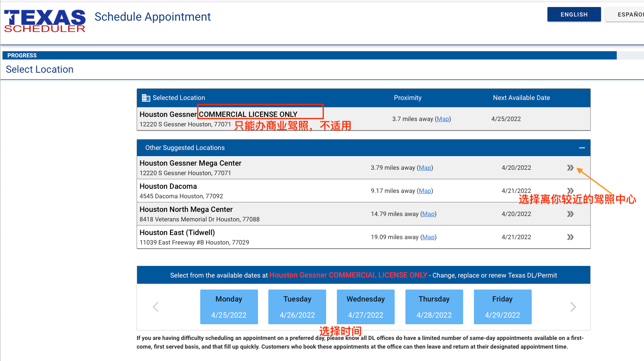The image size is (644, 361).
Task: Select Houston North Mega Center double-arrow
Action: (570, 214)
